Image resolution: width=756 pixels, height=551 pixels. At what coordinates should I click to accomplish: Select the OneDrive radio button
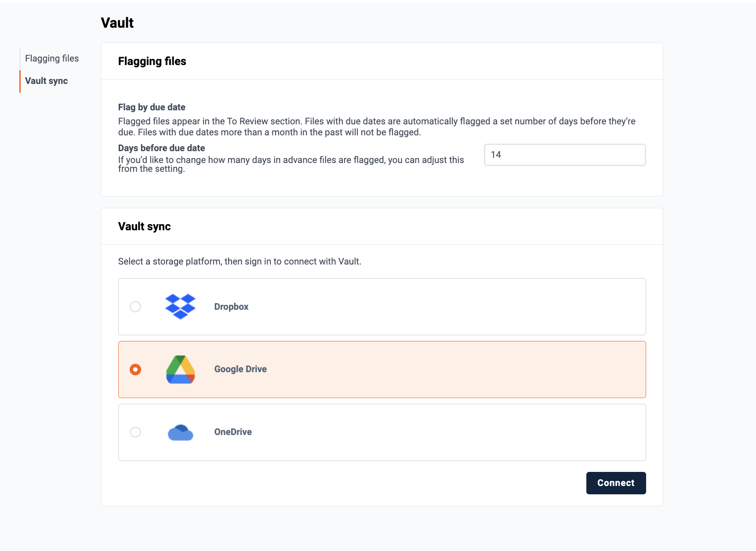click(x=135, y=432)
